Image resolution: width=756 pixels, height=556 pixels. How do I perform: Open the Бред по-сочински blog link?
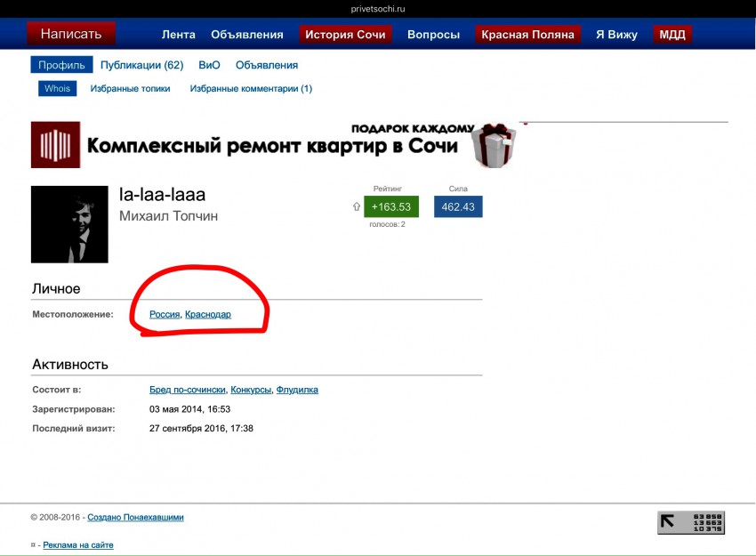188,390
